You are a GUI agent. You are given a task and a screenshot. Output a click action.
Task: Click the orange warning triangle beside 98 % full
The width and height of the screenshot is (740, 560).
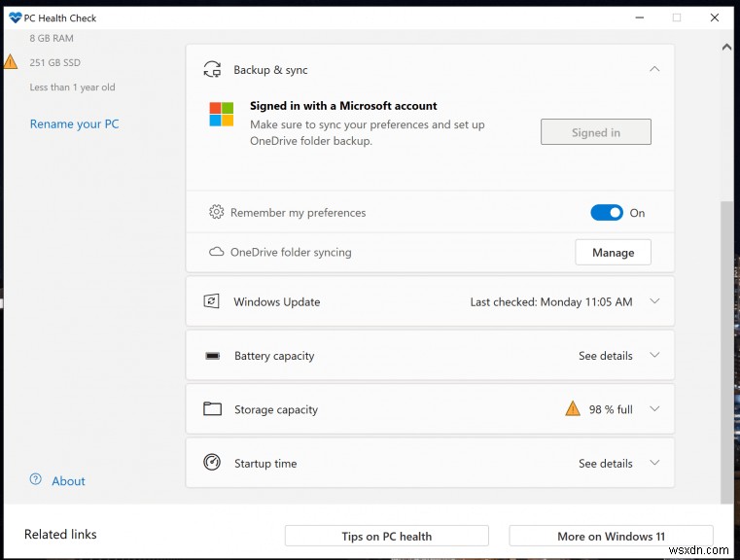pos(573,408)
